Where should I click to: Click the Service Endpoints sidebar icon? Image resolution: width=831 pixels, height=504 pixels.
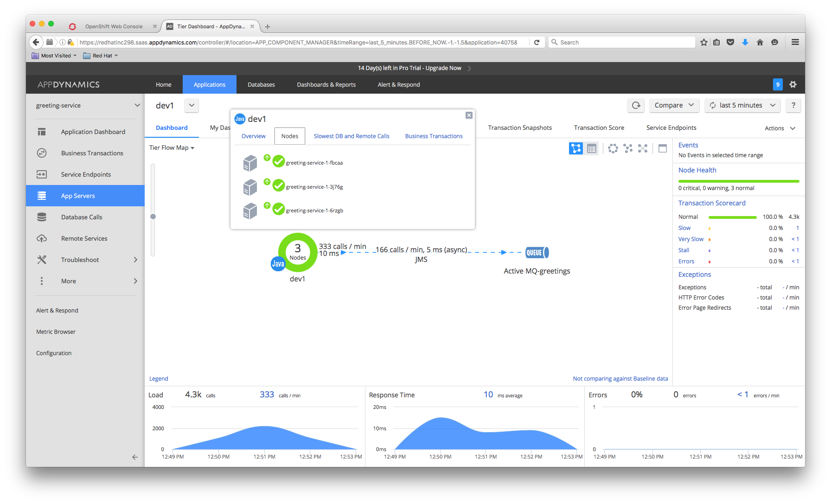(42, 174)
